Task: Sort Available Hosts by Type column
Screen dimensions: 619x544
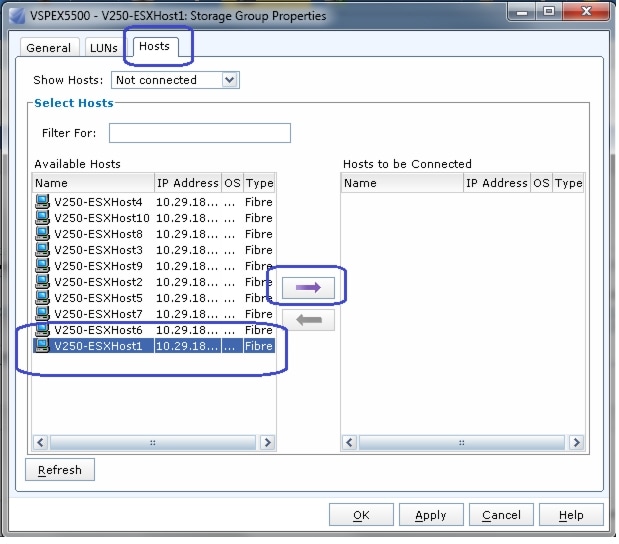Action: 259,183
